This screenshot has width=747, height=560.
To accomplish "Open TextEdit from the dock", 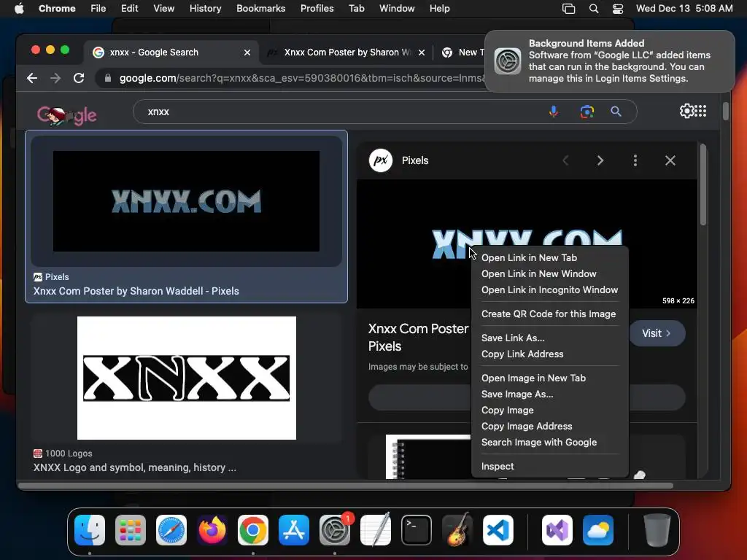I will point(376,530).
